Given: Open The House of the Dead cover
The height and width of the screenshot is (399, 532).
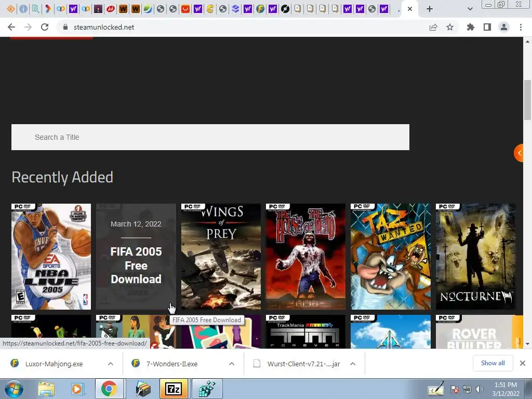Looking at the screenshot, I should pos(305,257).
